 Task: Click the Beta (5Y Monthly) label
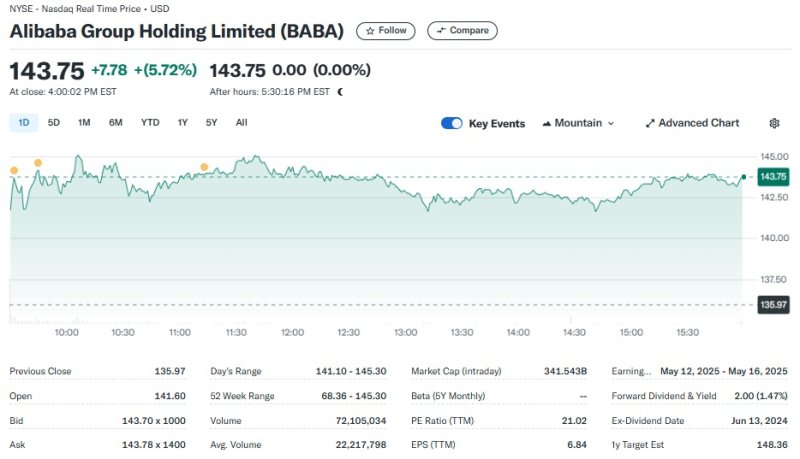coord(448,396)
